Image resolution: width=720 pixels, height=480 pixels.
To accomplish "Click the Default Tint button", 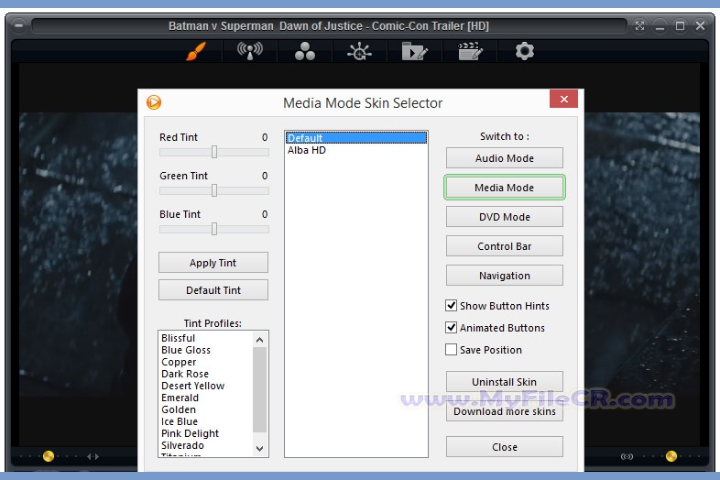I will pos(213,290).
